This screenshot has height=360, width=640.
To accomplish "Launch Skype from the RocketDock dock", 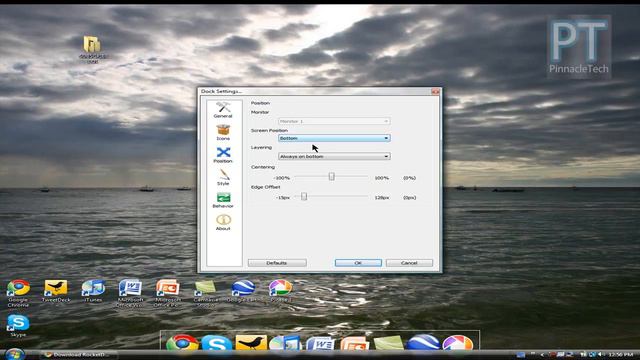I will tap(217, 342).
